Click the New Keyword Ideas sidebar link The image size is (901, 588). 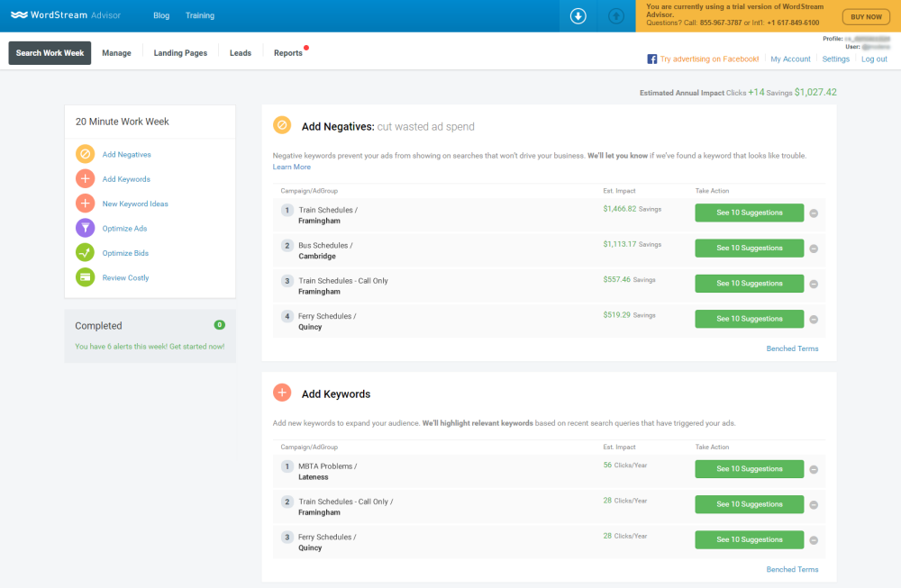coord(135,204)
